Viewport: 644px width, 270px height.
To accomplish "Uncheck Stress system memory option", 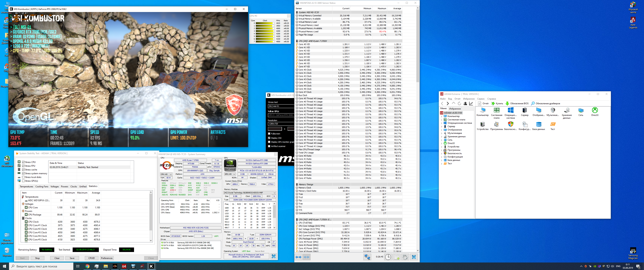I will pyautogui.click(x=23, y=173).
